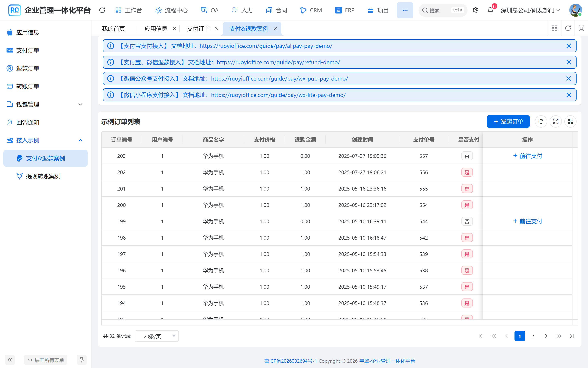Viewport: 588px width, 368px height.
Task: Open the 工作台 top menu
Action: point(129,10)
